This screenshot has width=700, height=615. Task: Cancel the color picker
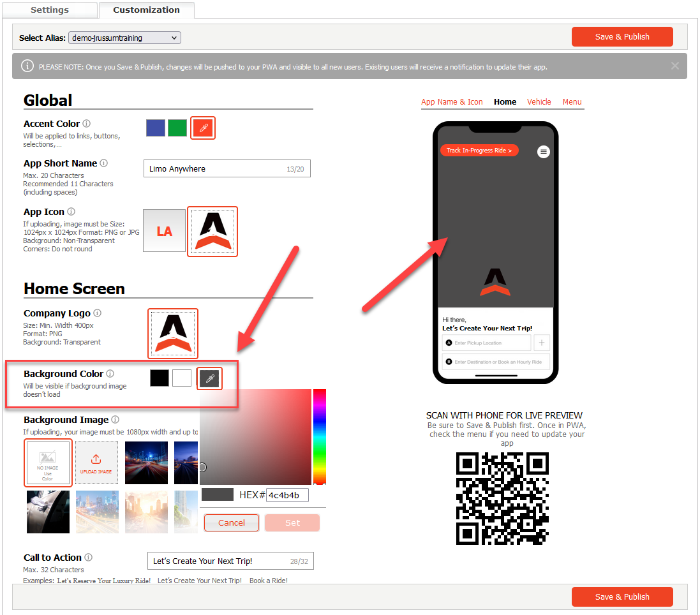[x=232, y=523]
